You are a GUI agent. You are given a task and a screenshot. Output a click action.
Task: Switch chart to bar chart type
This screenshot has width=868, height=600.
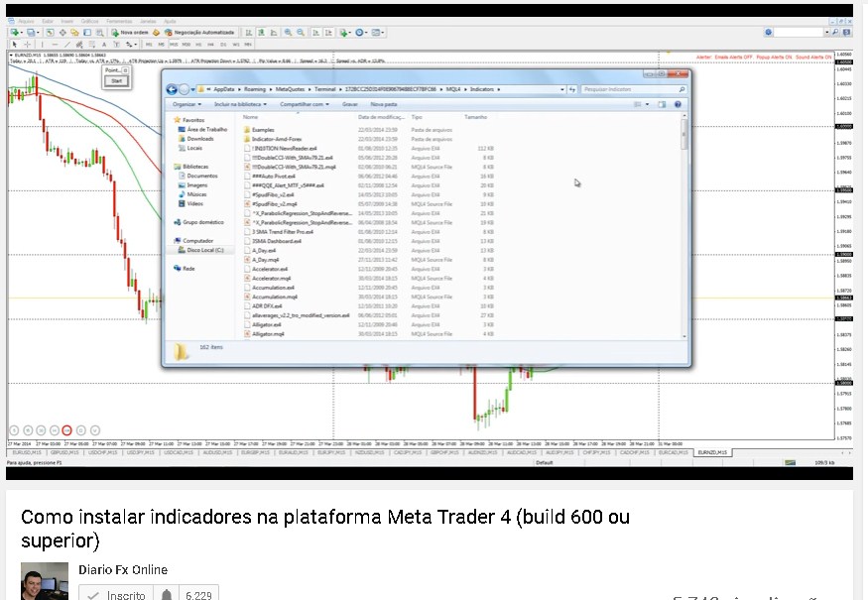[x=249, y=33]
